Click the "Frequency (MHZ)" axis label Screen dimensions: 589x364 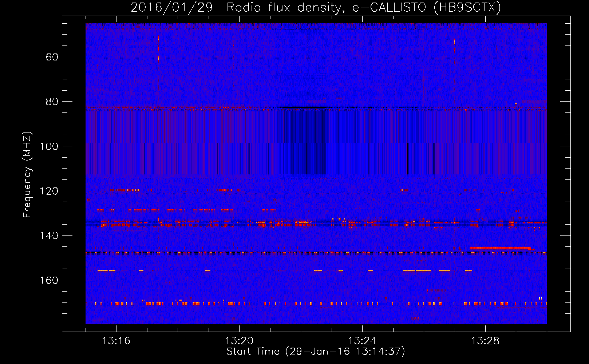click(27, 175)
